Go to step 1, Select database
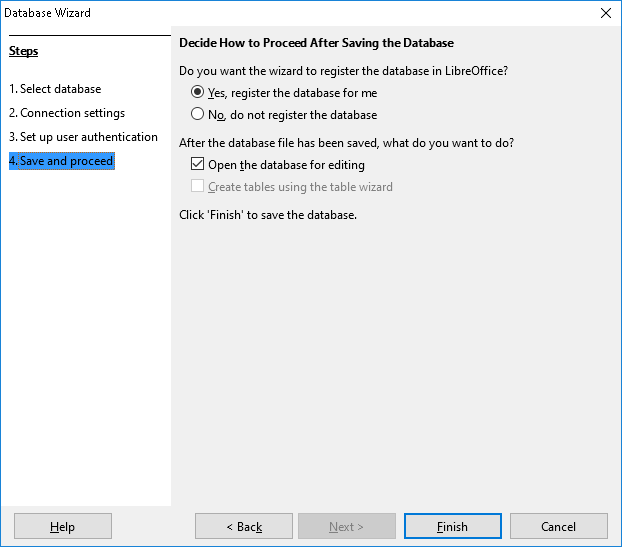The height and width of the screenshot is (547, 622). [x=55, y=89]
